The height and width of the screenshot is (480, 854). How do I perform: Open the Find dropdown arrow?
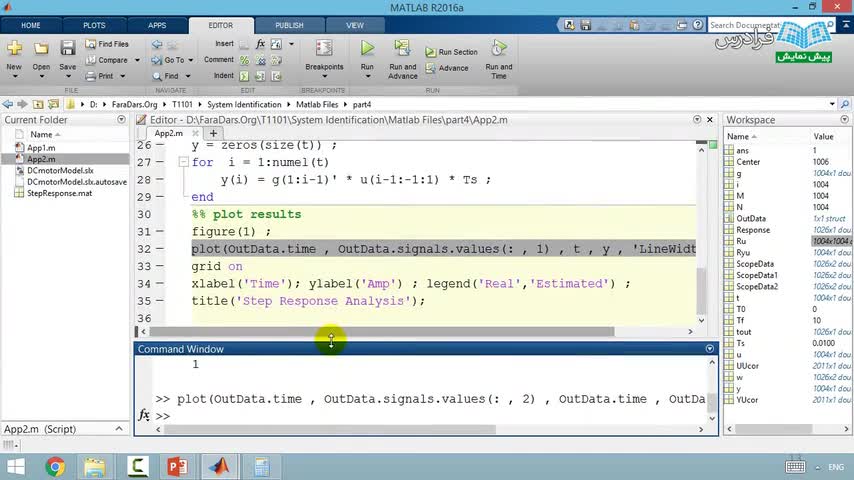tap(188, 76)
